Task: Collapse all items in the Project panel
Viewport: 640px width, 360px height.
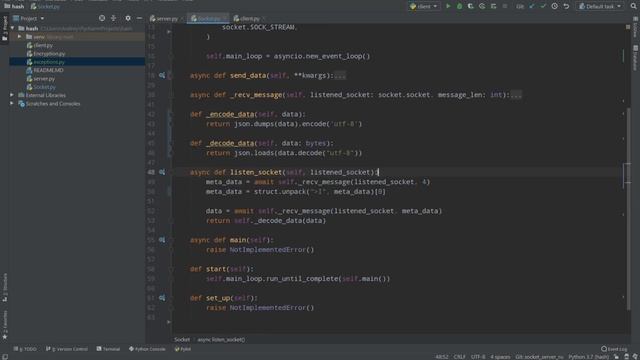Action: (x=113, y=18)
